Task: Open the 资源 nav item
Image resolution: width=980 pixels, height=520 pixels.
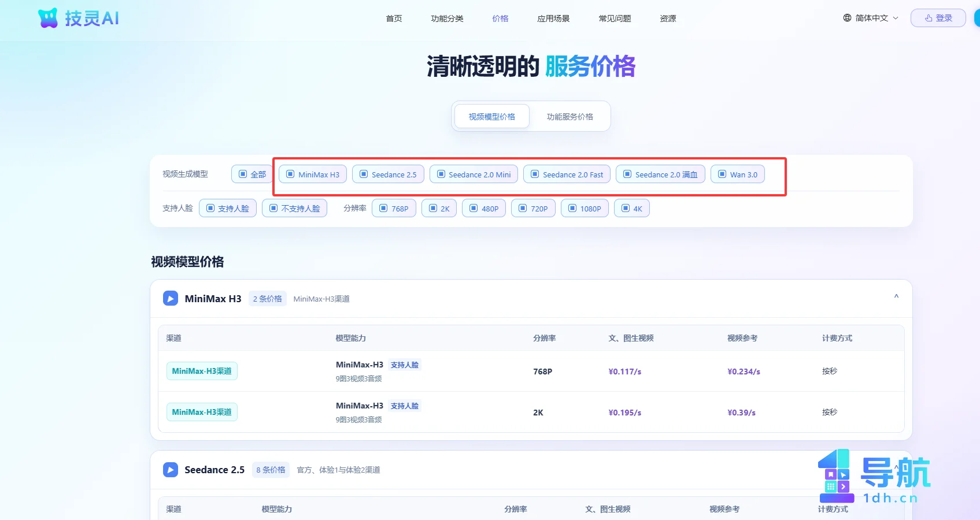Action: pyautogui.click(x=668, y=18)
